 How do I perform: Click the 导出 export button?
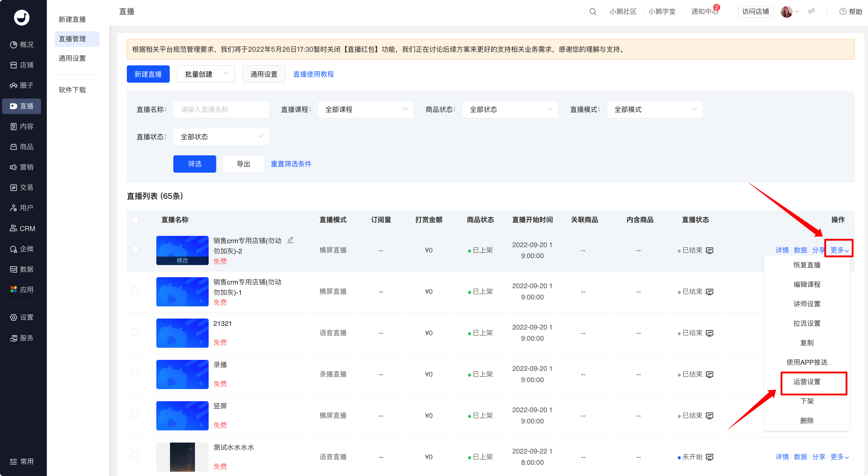click(243, 164)
